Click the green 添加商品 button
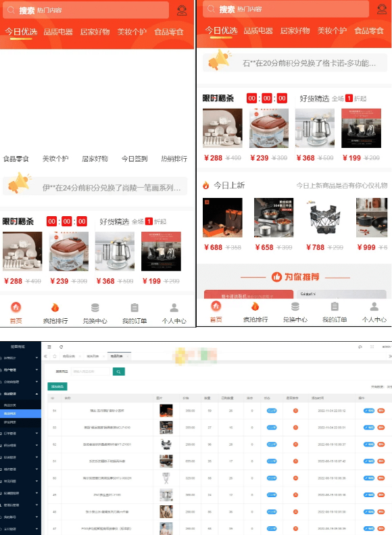392x535 pixels. tap(57, 386)
